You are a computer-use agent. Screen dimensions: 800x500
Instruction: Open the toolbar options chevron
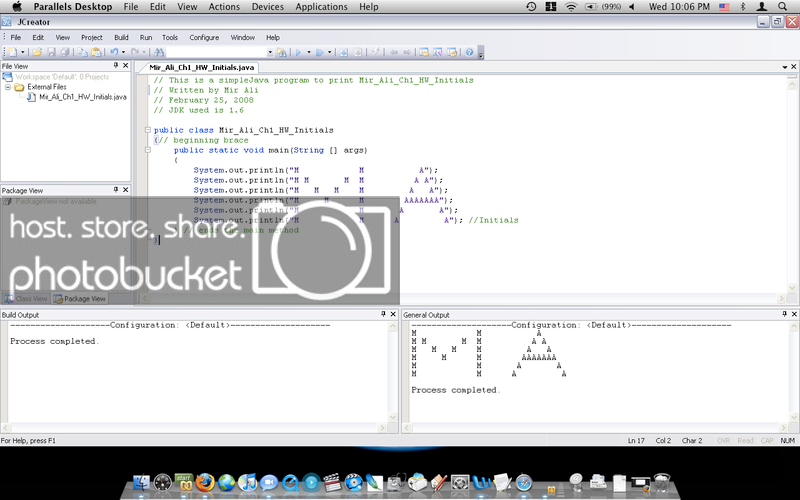tap(480, 53)
